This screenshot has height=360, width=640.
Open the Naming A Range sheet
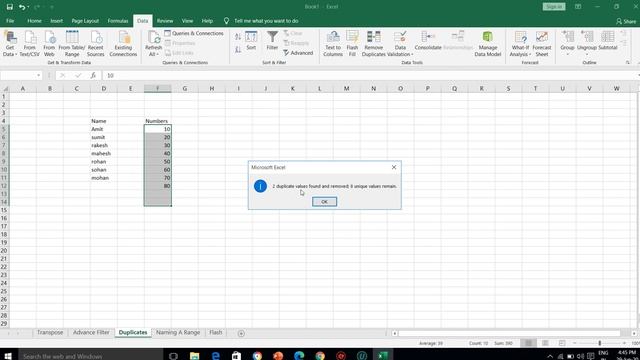pyautogui.click(x=178, y=333)
